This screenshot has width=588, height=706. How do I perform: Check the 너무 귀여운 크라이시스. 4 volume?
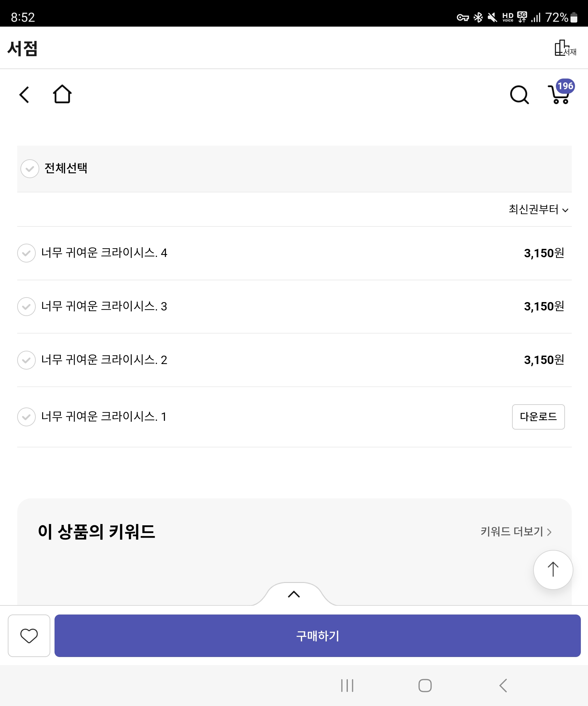[x=27, y=253]
